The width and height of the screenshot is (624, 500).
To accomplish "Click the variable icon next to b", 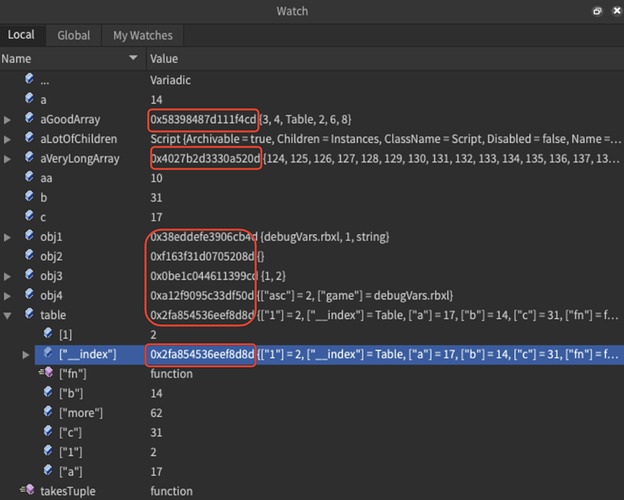I will [x=29, y=195].
